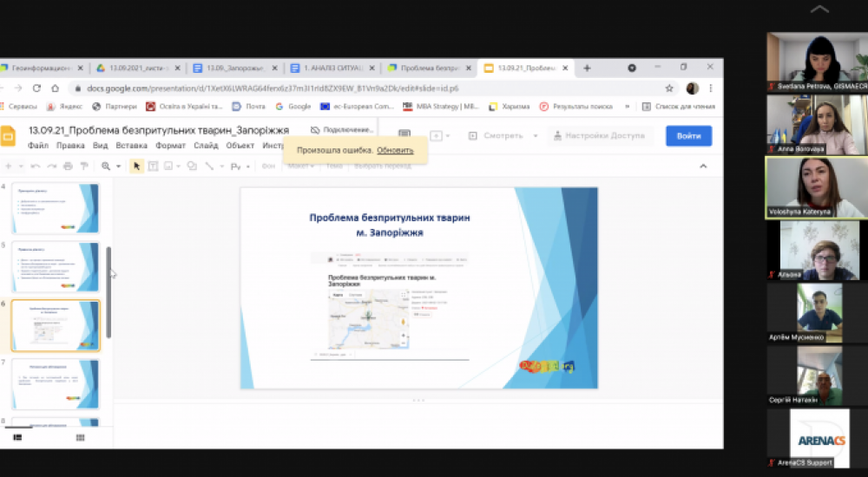Expand the Смотреть present options arrow
The height and width of the screenshot is (477, 868).
(x=536, y=135)
